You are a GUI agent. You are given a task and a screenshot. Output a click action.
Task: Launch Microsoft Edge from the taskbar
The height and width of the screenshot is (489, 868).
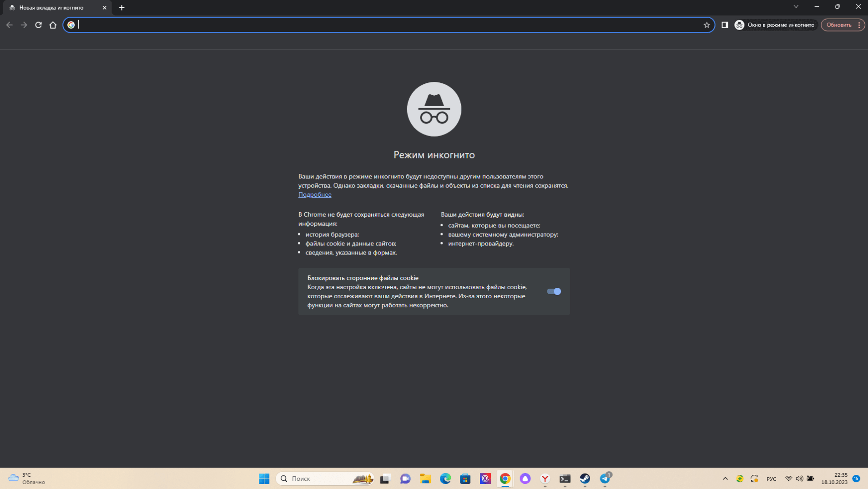tap(445, 479)
